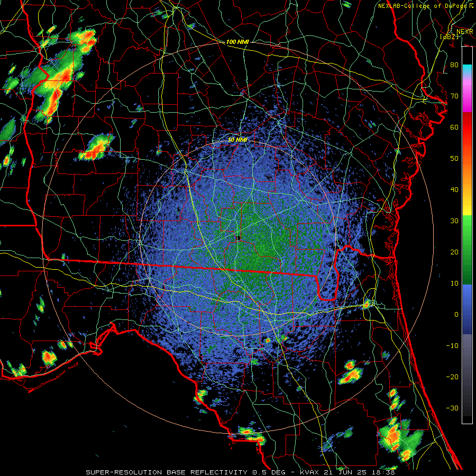
Task: Click the 40 value on the dBZ scale
Action: coord(454,190)
